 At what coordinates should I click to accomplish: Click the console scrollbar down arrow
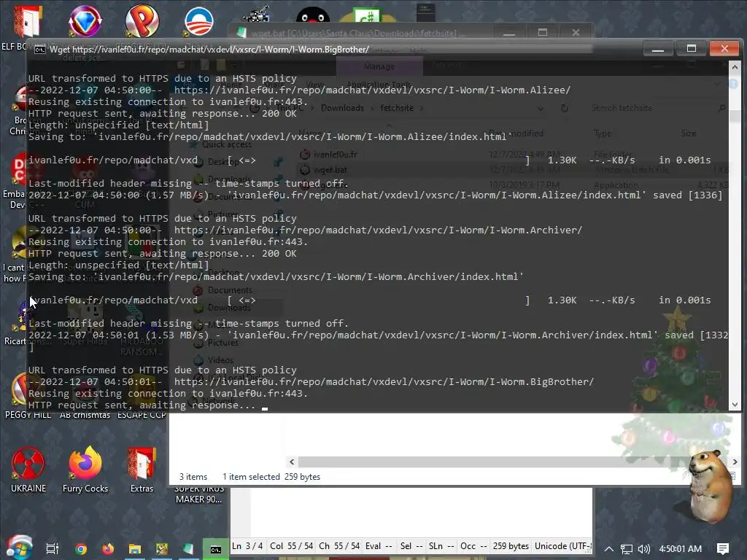(735, 405)
